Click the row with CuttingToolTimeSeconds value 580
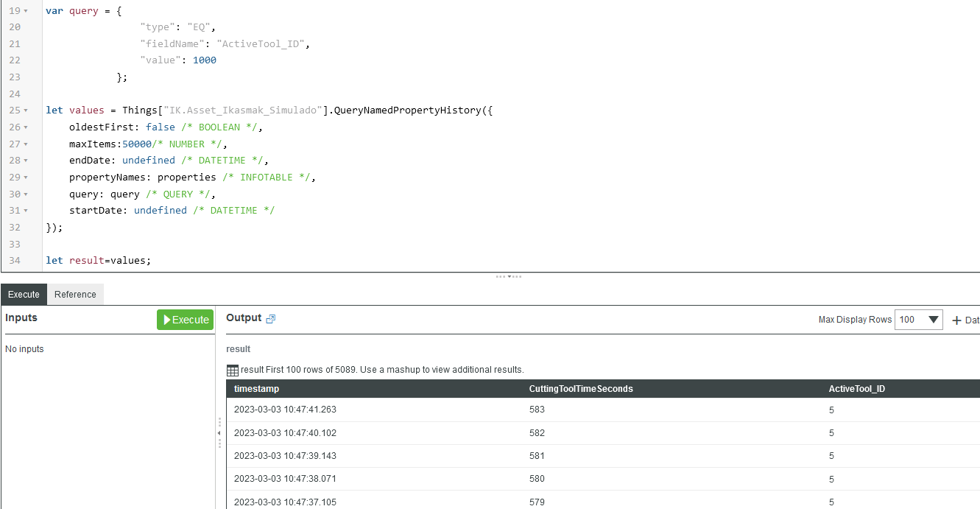The image size is (980, 509). pos(537,479)
